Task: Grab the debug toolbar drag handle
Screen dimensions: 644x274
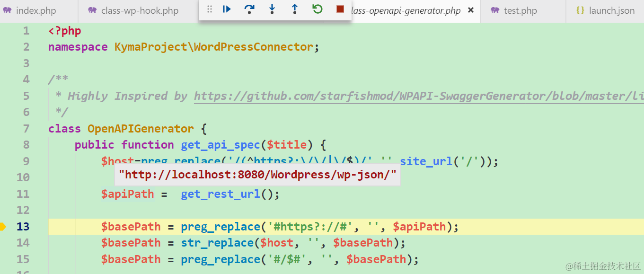Action: tap(210, 9)
